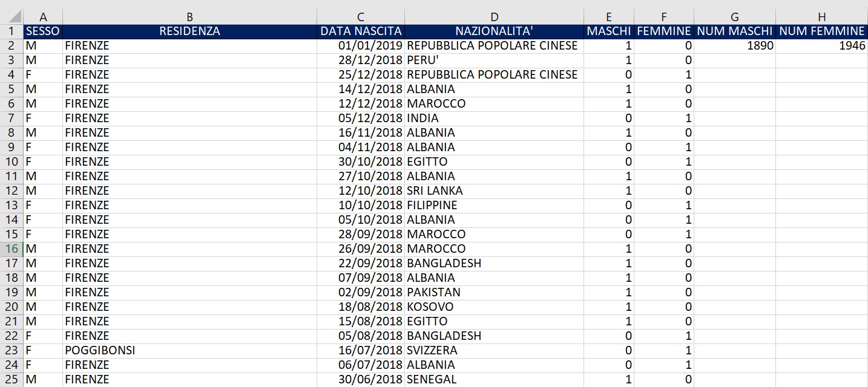Screen dimensions: 868x387
Task: Select row 16 header
Action: coord(12,249)
